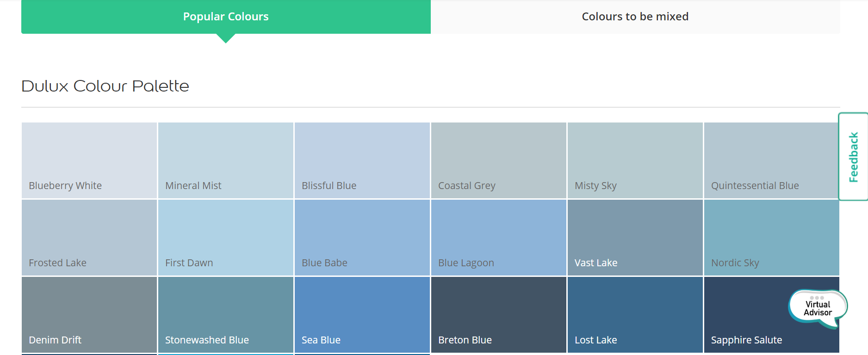868x355 pixels.
Task: Select the Blissful Blue swatch
Action: pyautogui.click(x=362, y=160)
